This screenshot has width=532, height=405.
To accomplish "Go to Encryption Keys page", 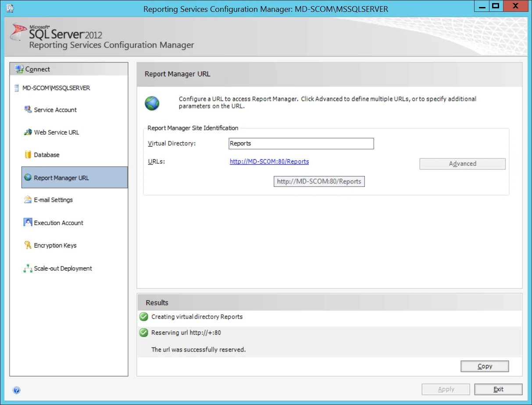I will 55,245.
